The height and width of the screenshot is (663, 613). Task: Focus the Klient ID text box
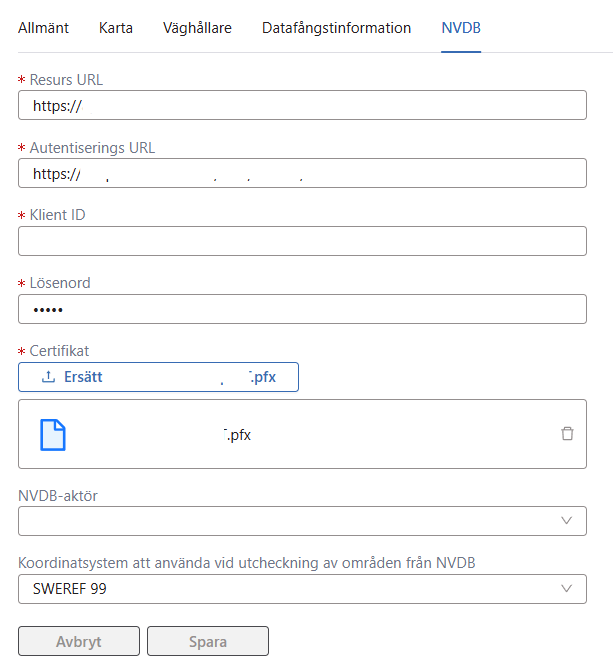[302, 241]
